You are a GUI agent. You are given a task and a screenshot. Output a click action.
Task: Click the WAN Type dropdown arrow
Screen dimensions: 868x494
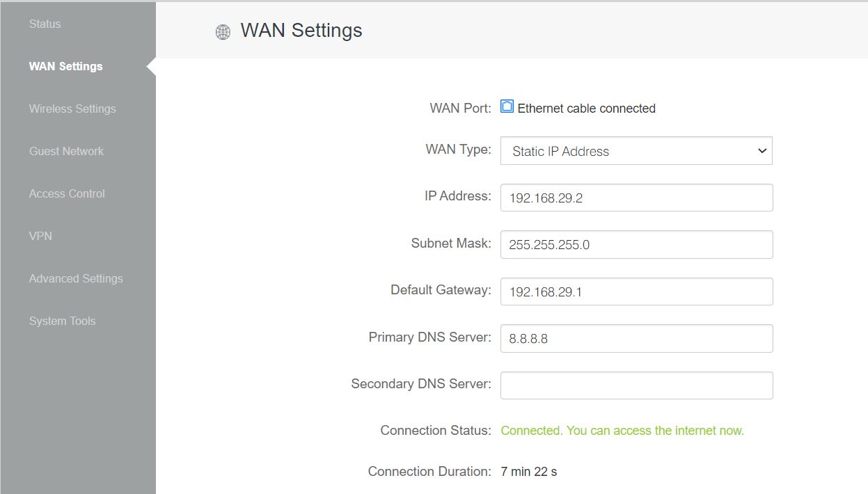click(762, 151)
